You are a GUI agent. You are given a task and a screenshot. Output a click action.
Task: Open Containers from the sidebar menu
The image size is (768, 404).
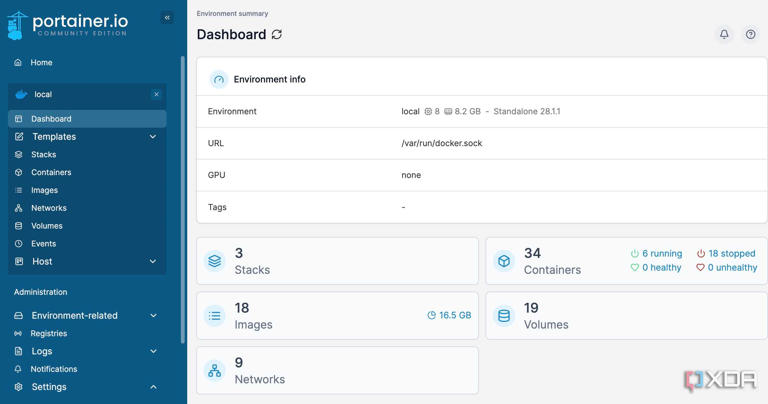tap(51, 172)
